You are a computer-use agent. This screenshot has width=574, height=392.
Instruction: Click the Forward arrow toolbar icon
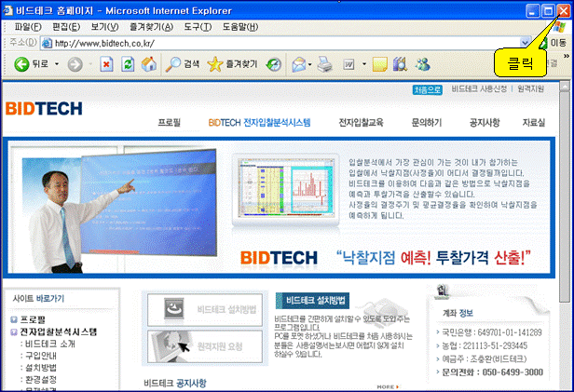click(75, 65)
